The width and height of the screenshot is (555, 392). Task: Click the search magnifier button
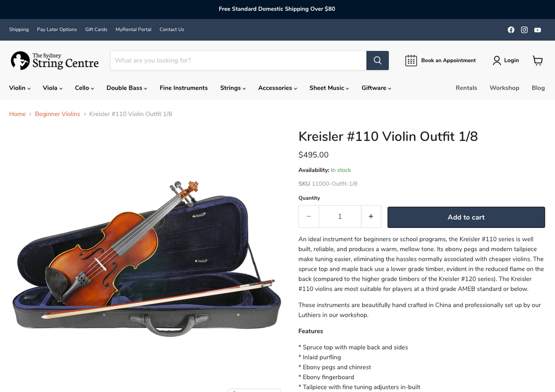point(377,61)
